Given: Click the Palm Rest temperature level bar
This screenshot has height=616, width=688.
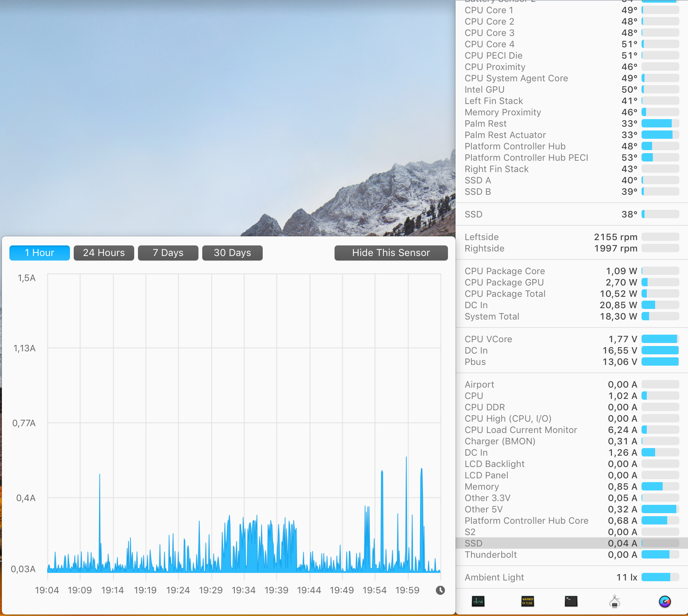Looking at the screenshot, I should (660, 124).
